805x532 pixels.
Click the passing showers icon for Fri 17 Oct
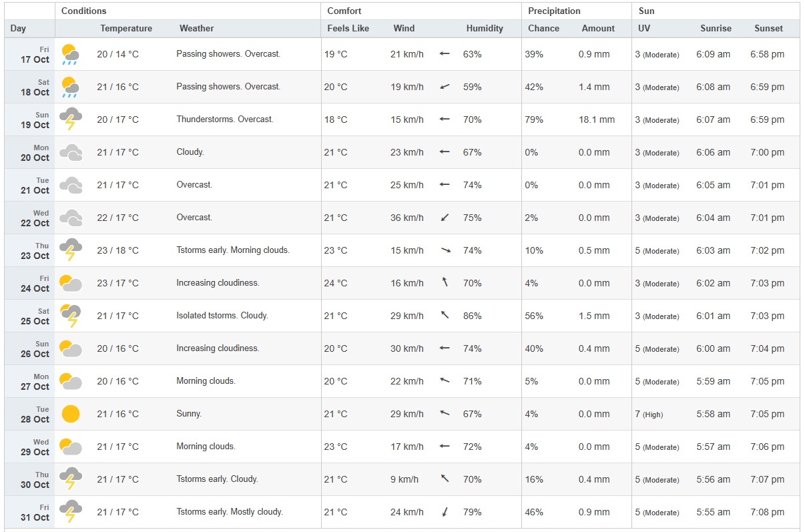70,54
